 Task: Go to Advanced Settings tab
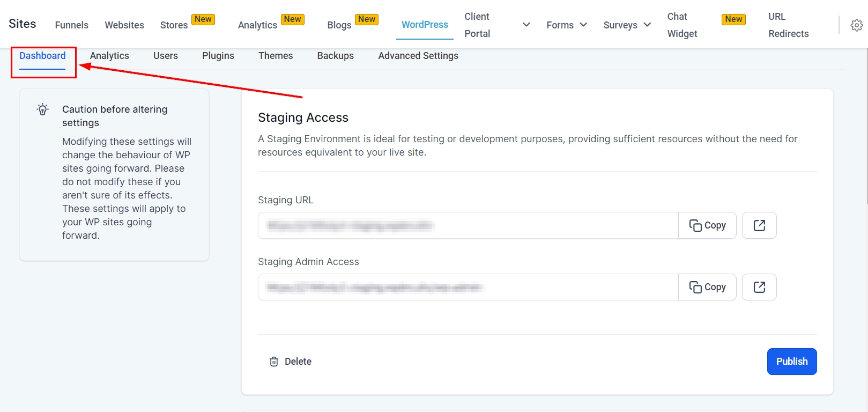(418, 56)
